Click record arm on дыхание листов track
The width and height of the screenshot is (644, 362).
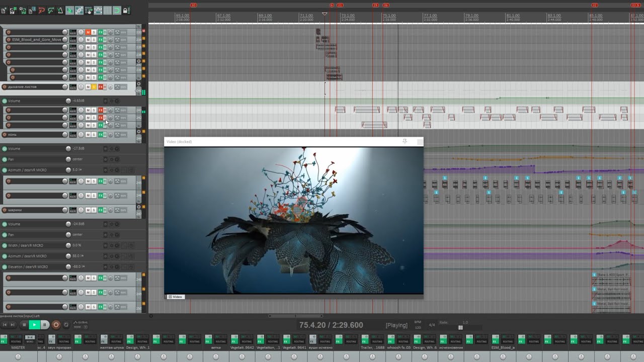tap(4, 87)
